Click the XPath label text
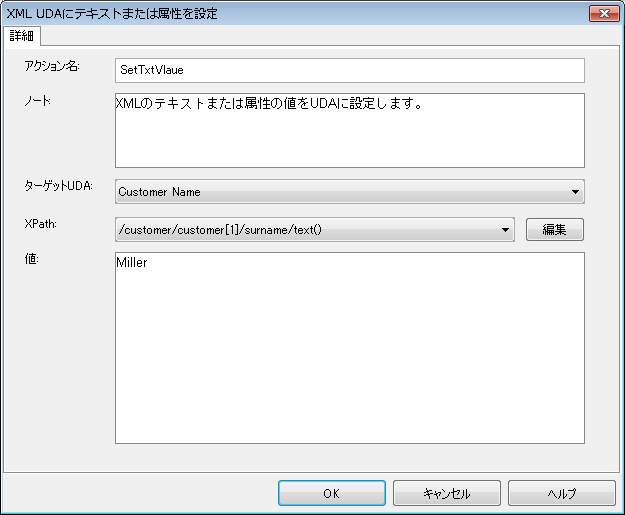Image resolution: width=625 pixels, height=515 pixels. (40, 224)
